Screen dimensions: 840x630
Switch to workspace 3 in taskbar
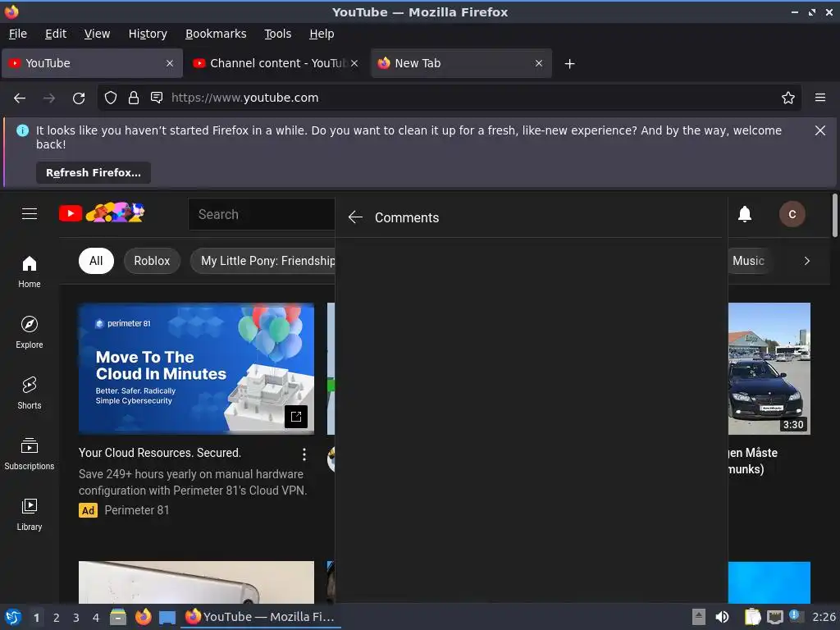(76, 618)
